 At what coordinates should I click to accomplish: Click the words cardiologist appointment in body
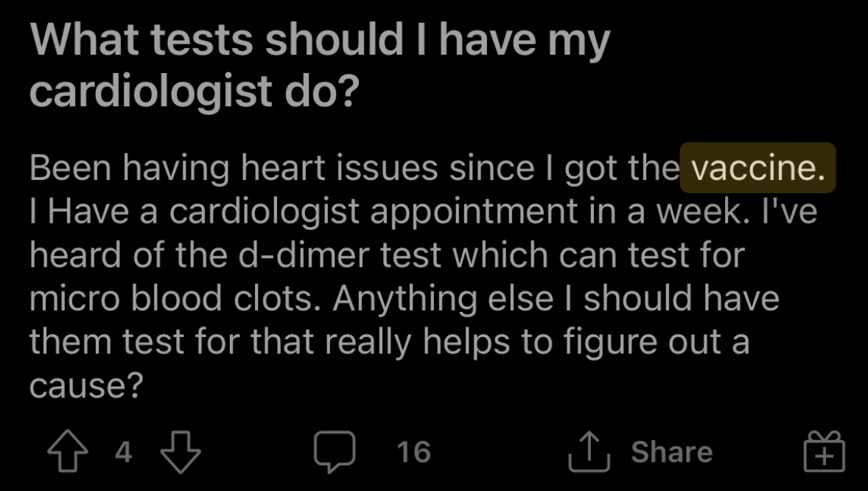tap(373, 212)
